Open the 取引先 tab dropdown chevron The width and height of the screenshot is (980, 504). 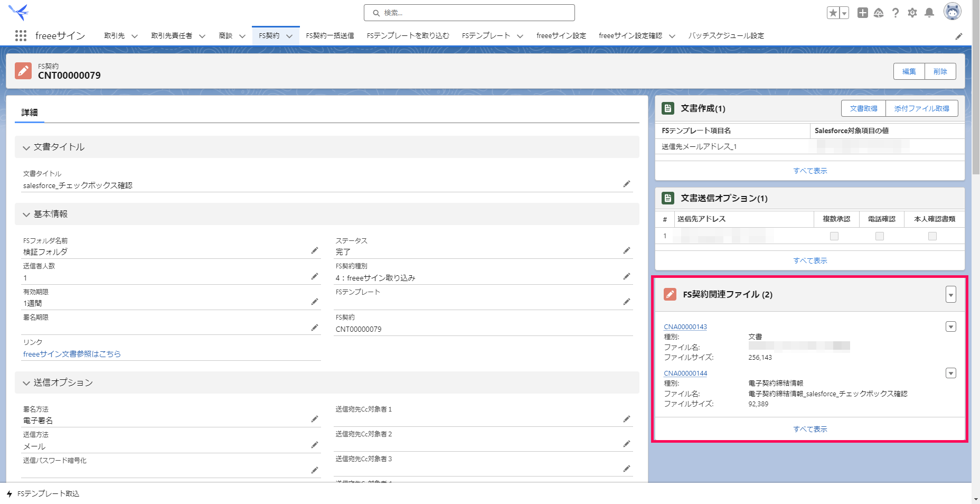(135, 36)
